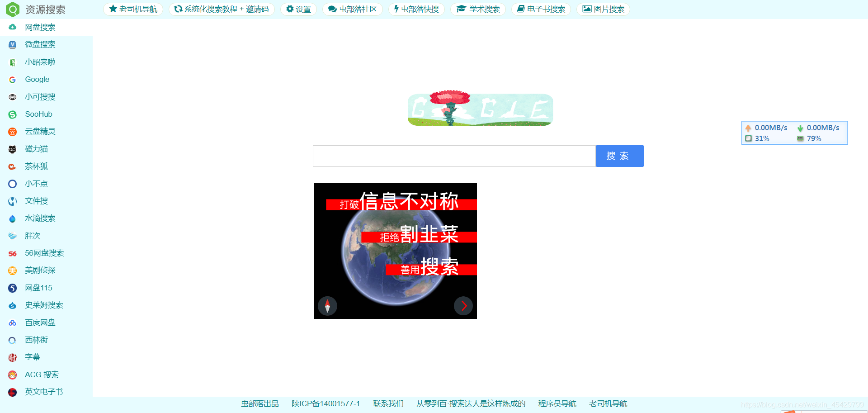Open 虫部落快搜 in top bar

416,9
